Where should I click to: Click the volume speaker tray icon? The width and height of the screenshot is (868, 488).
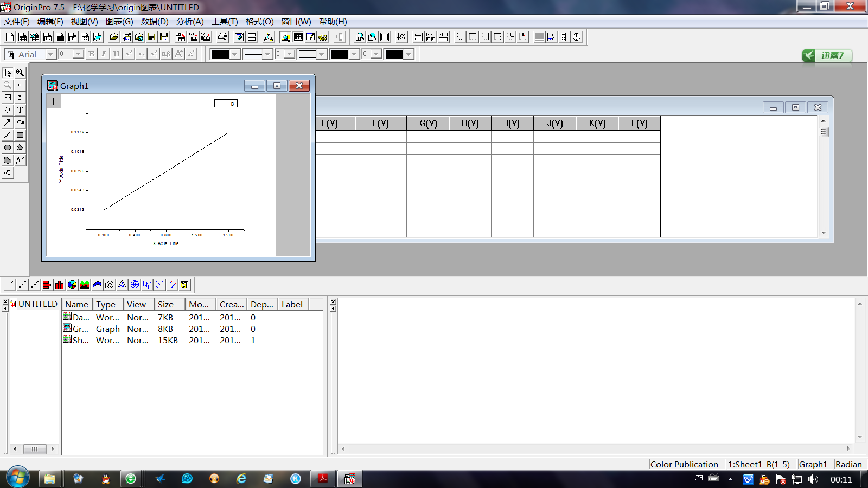pyautogui.click(x=813, y=479)
